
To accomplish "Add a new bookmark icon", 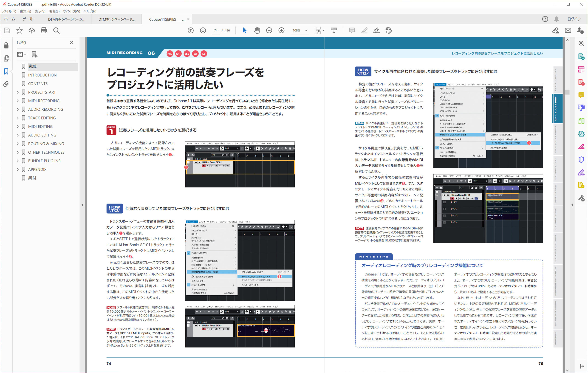I will pyautogui.click(x=34, y=54).
